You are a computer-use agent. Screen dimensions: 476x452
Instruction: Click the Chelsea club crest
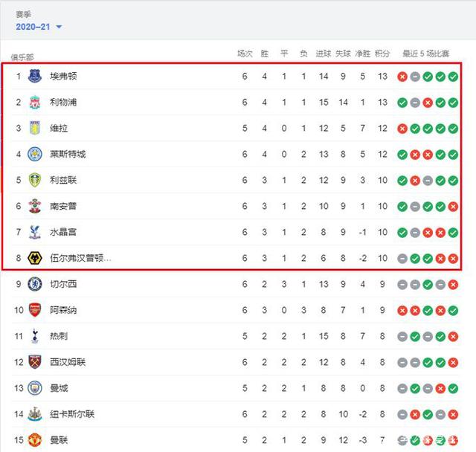pos(35,284)
